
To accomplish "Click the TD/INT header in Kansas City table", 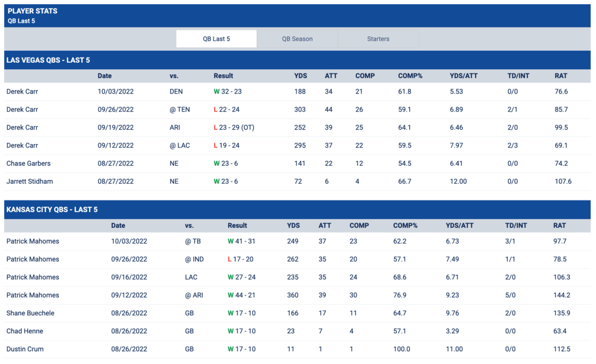I will pyautogui.click(x=516, y=226).
